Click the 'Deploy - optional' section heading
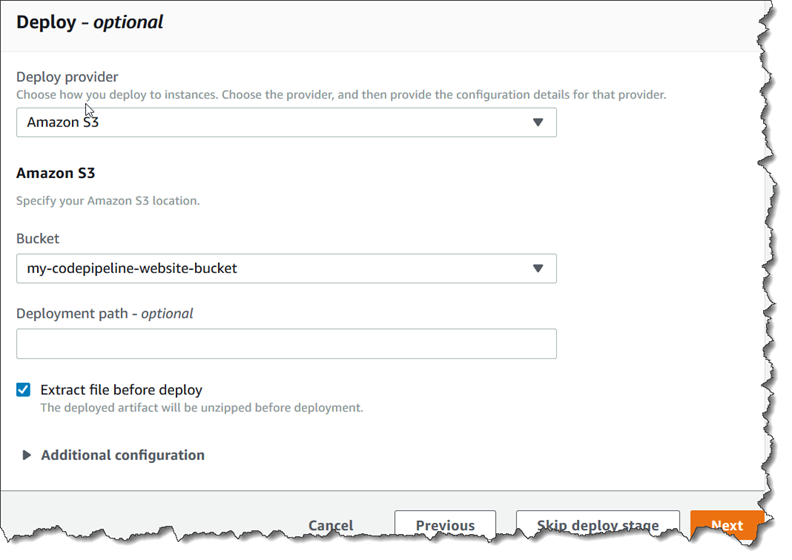 pos(90,22)
